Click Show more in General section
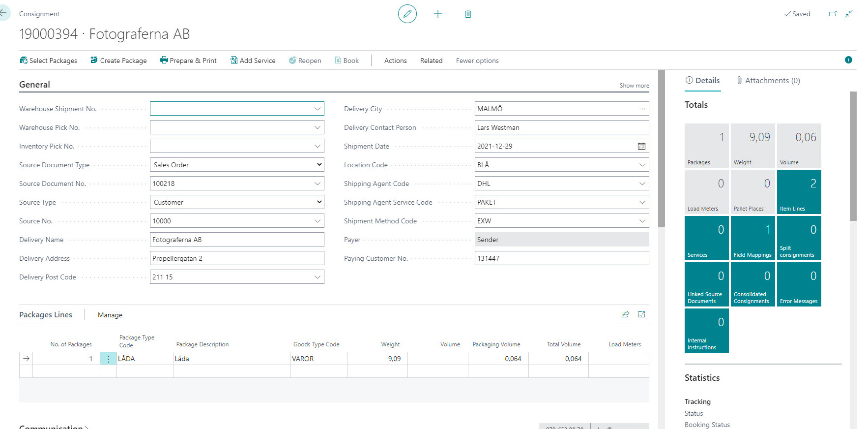Image resolution: width=868 pixels, height=429 pixels. click(x=634, y=86)
